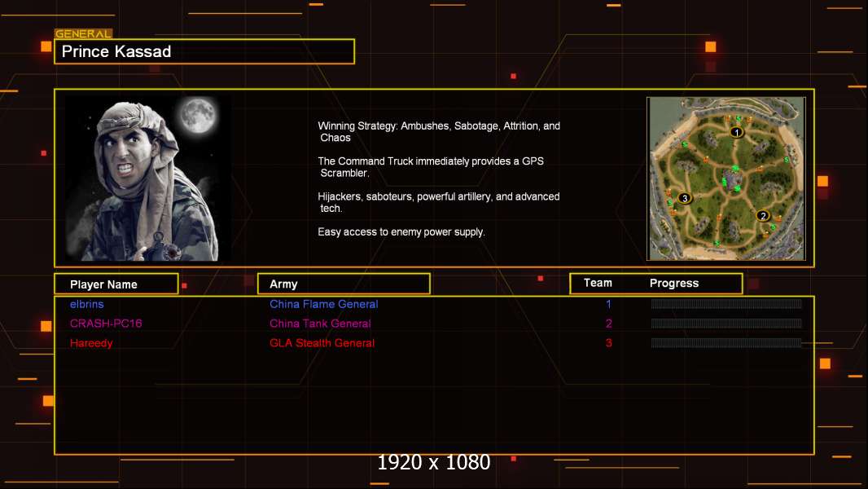868x489 pixels.
Task: Select player name CRASH-PC16
Action: click(106, 324)
